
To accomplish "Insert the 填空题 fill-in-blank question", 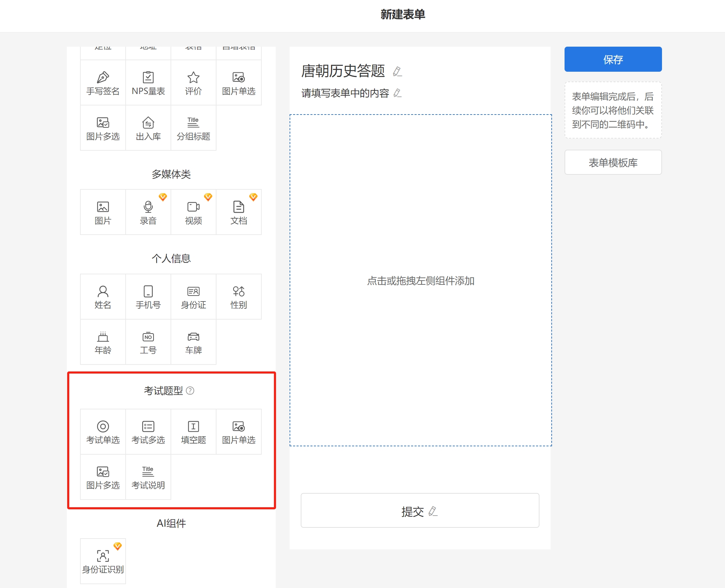I will point(193,432).
